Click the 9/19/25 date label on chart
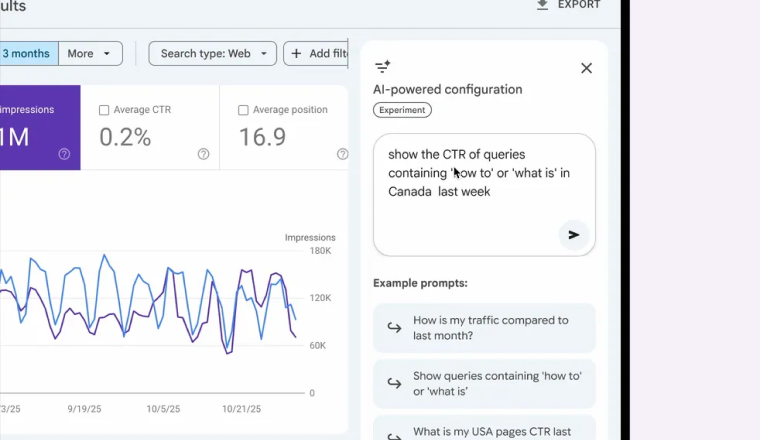This screenshot has width=760, height=440. click(x=84, y=409)
